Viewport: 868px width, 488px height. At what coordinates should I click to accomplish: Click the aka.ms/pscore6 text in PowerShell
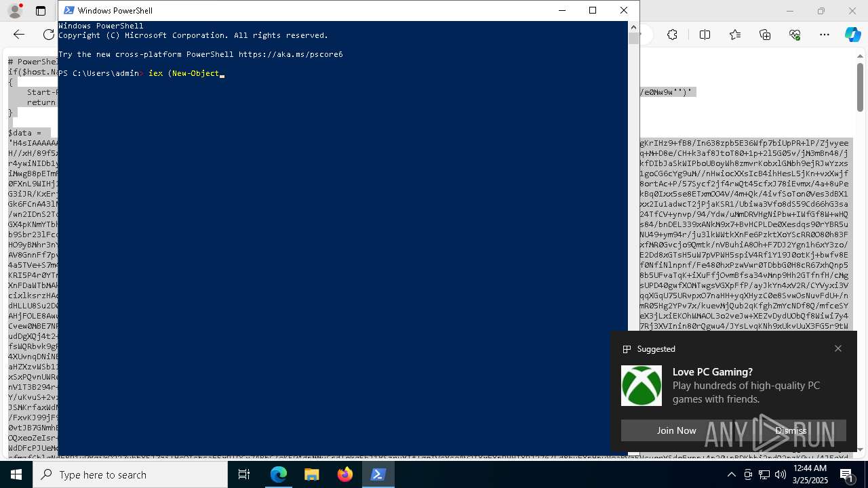click(x=290, y=54)
